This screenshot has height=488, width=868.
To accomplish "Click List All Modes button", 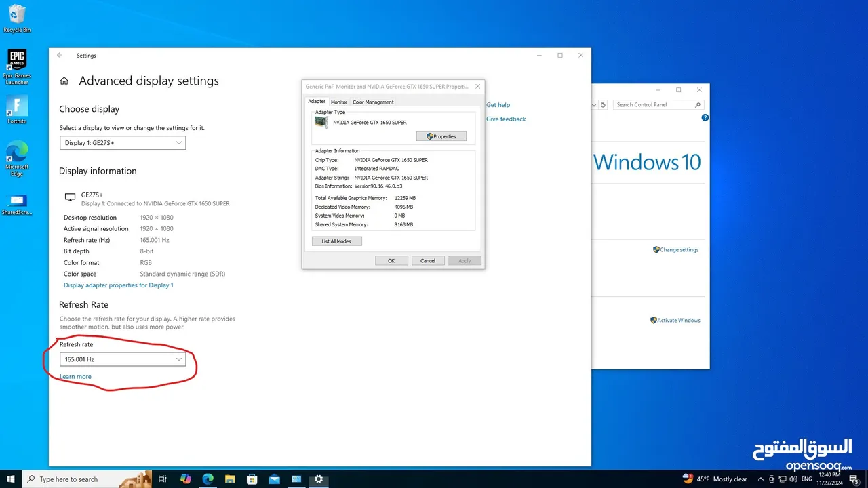I will [337, 241].
